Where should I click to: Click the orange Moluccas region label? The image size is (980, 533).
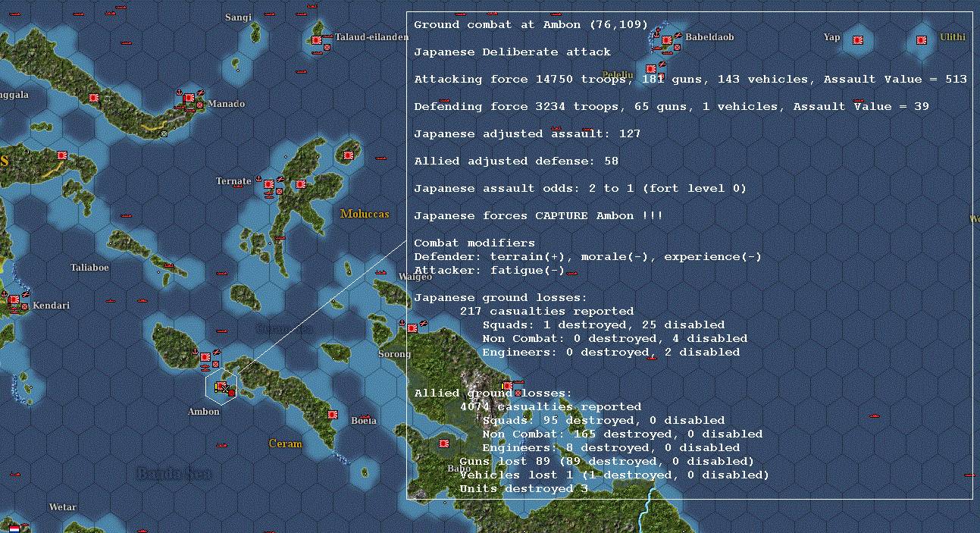click(365, 214)
